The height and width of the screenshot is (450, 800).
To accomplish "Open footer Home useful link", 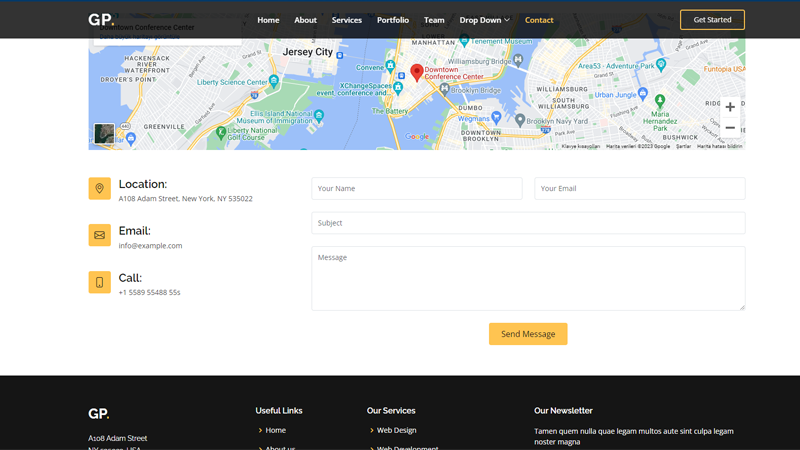I will tap(276, 430).
